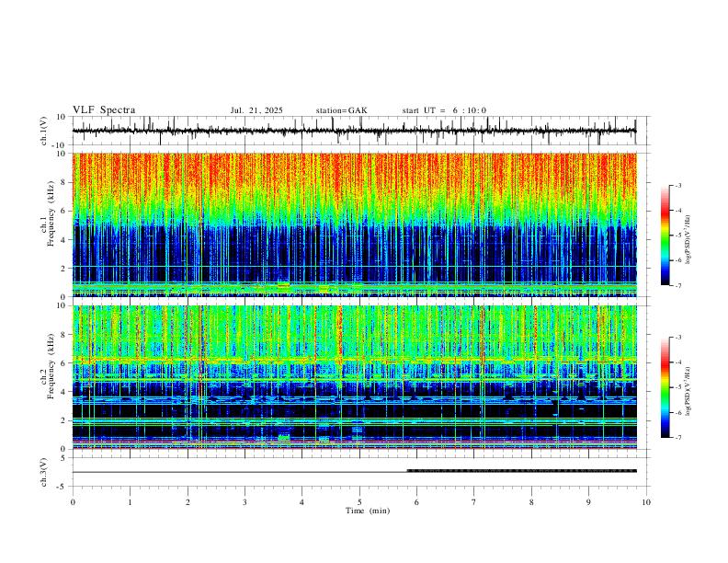Click the ch.2 "Frequency (kHz)" axis label
This screenshot has width=728, height=563.
point(51,366)
